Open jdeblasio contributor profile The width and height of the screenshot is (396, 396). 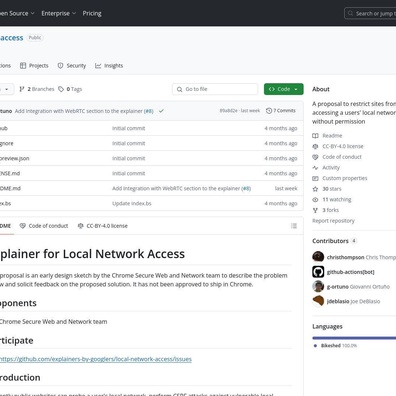[x=338, y=301]
